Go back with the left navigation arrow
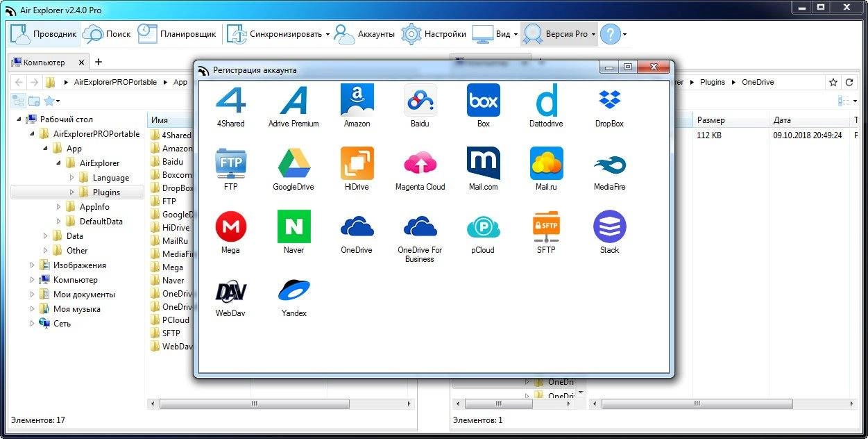Screen dimensions: 868x439 point(18,82)
